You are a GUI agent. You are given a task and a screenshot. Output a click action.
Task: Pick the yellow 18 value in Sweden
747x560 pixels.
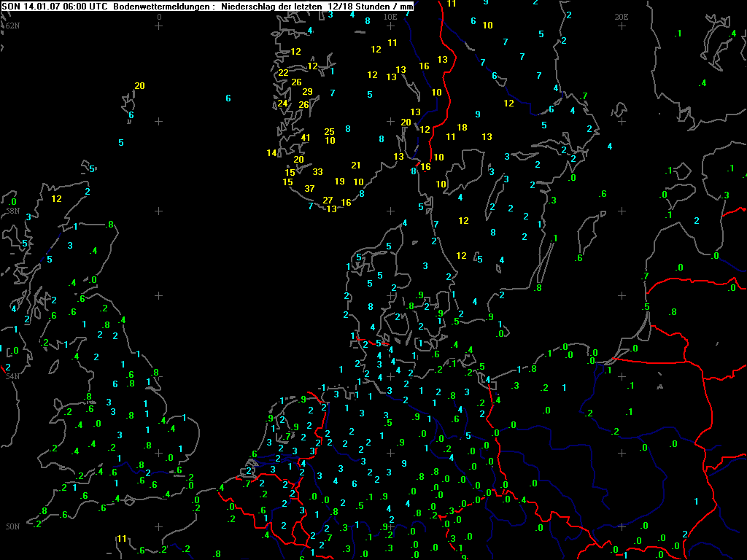462,128
